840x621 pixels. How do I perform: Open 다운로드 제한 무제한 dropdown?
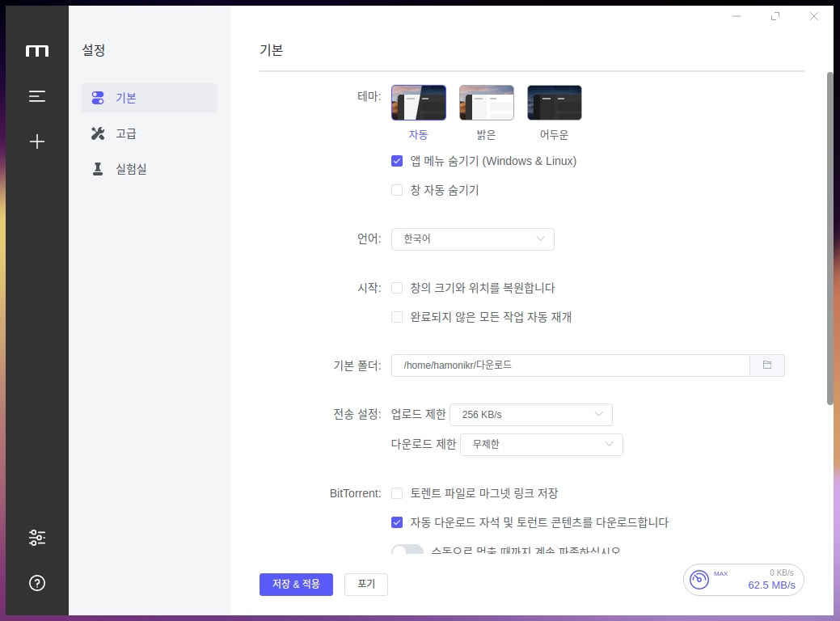(x=541, y=444)
